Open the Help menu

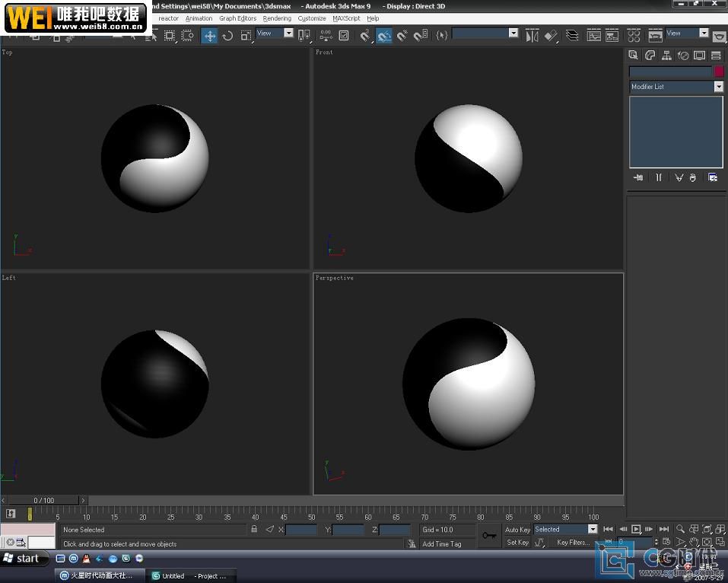pos(373,18)
